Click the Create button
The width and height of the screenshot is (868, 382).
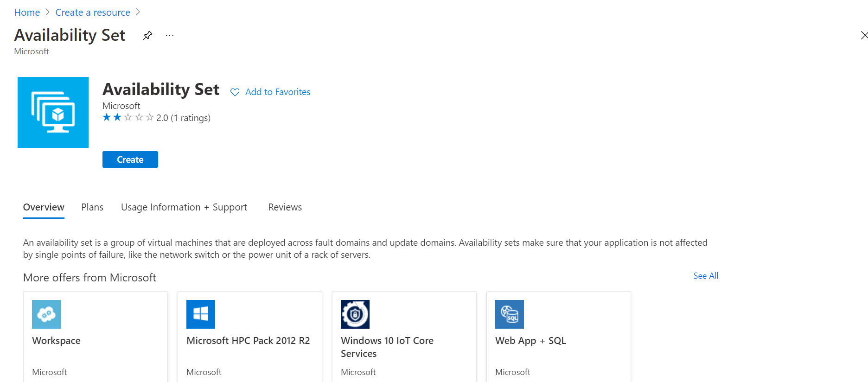(130, 159)
